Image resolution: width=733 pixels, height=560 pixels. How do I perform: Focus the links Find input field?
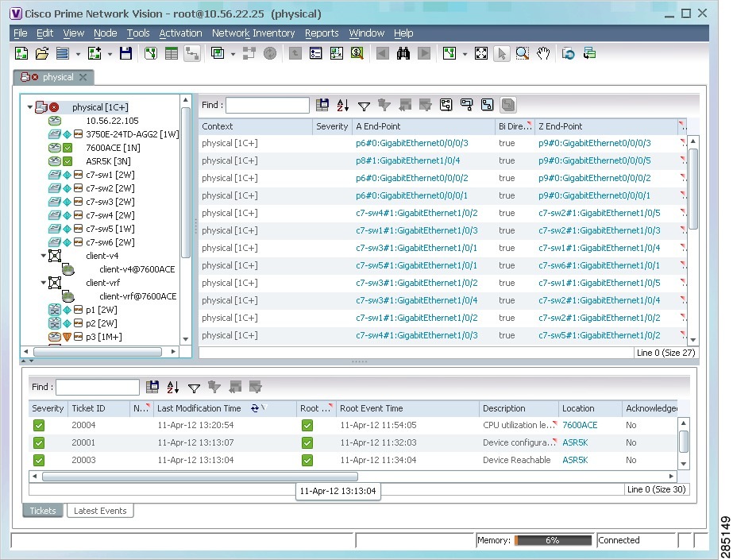(268, 105)
